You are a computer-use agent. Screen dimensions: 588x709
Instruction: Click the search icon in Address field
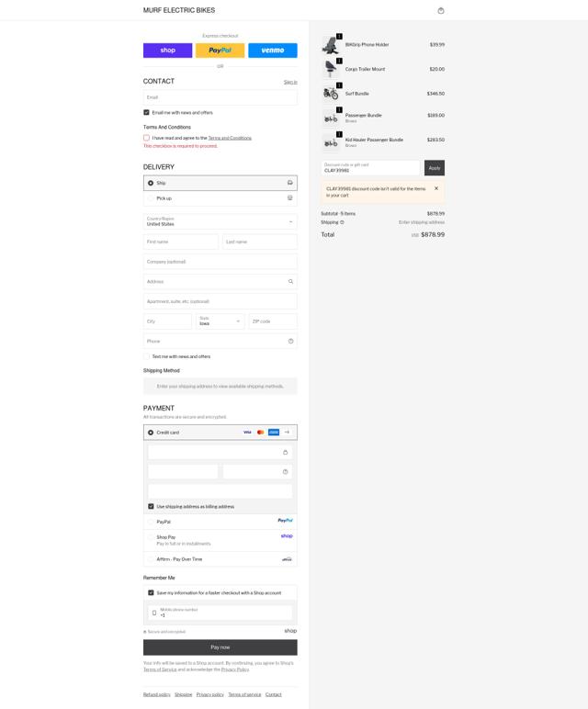290,281
